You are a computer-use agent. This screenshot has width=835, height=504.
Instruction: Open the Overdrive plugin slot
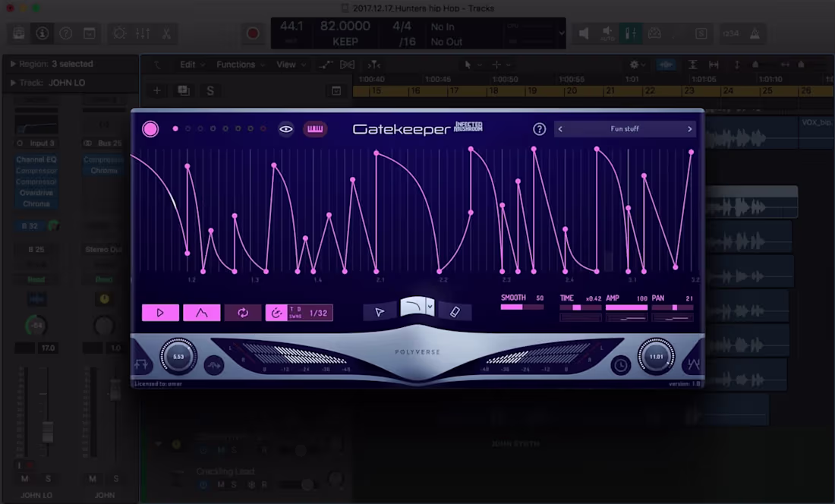point(36,193)
